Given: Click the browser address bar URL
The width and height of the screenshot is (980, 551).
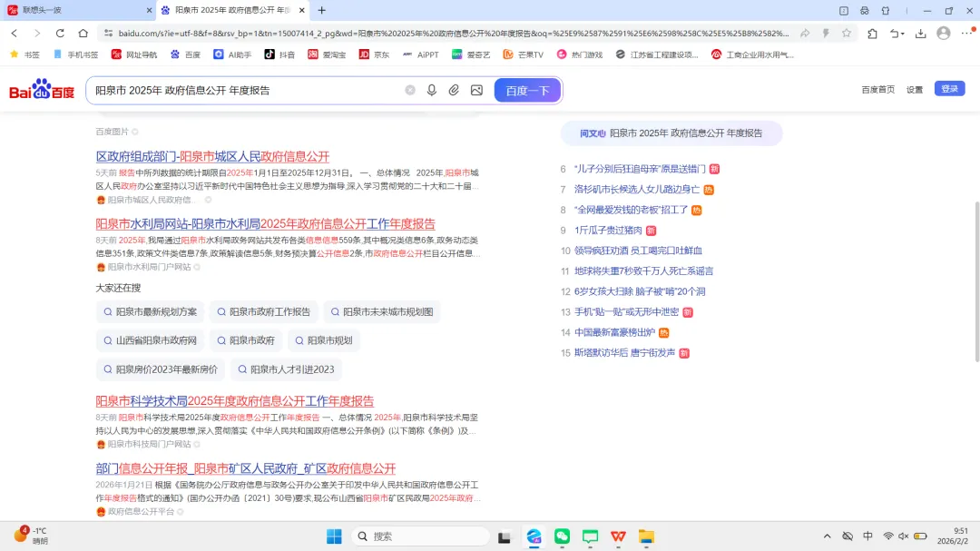Looking at the screenshot, I should 453,34.
